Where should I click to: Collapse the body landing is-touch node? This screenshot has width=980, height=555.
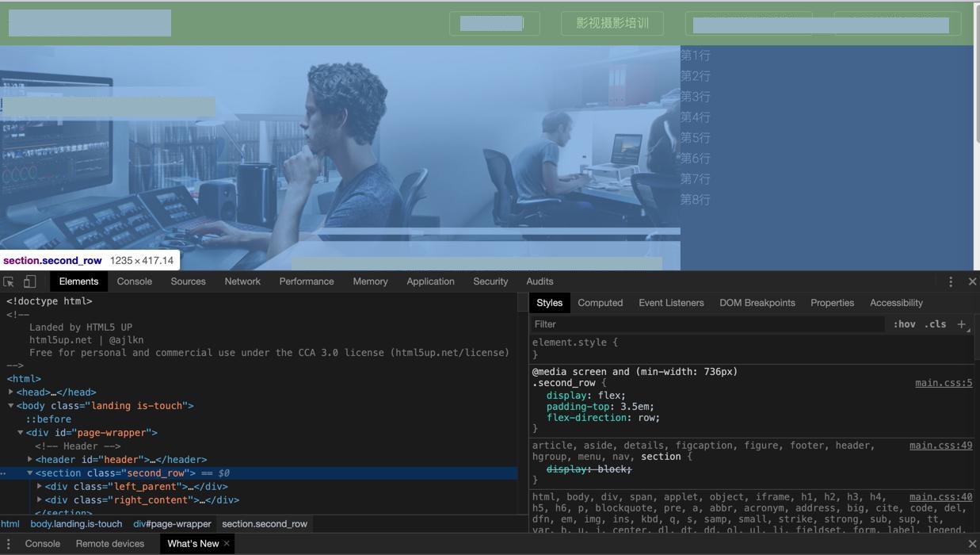(11, 405)
